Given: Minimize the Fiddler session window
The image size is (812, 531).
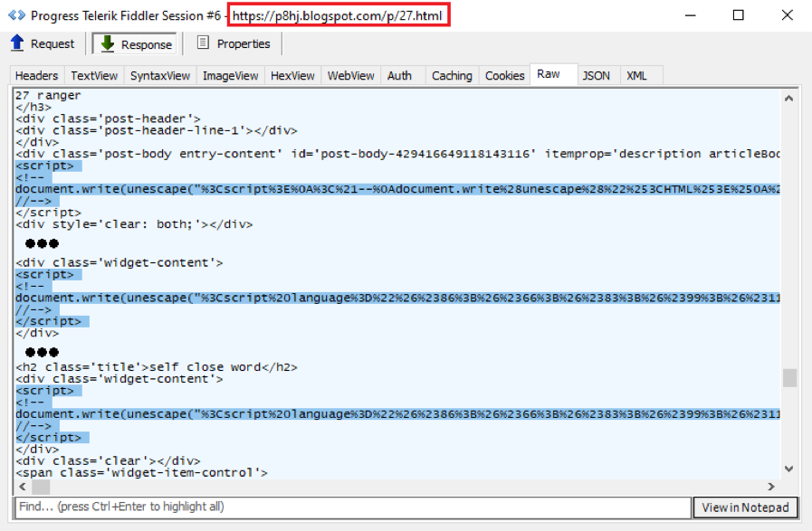Looking at the screenshot, I should (691, 15).
